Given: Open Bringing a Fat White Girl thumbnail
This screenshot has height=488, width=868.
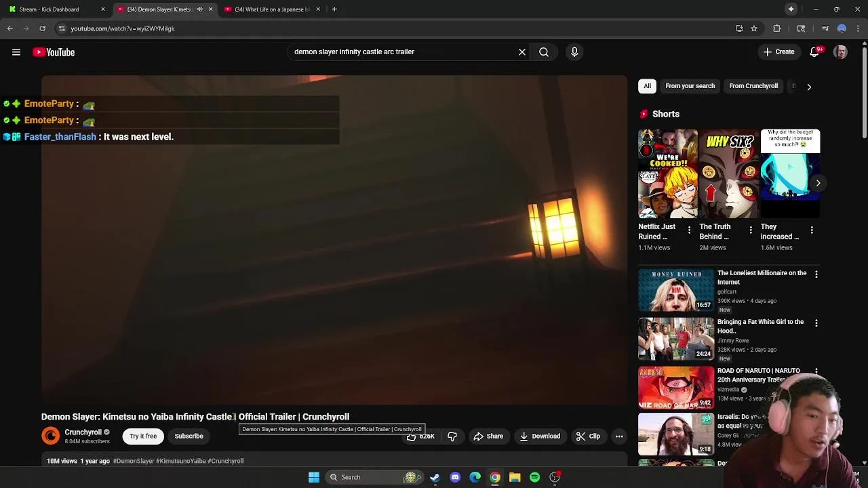Looking at the screenshot, I should click(675, 338).
